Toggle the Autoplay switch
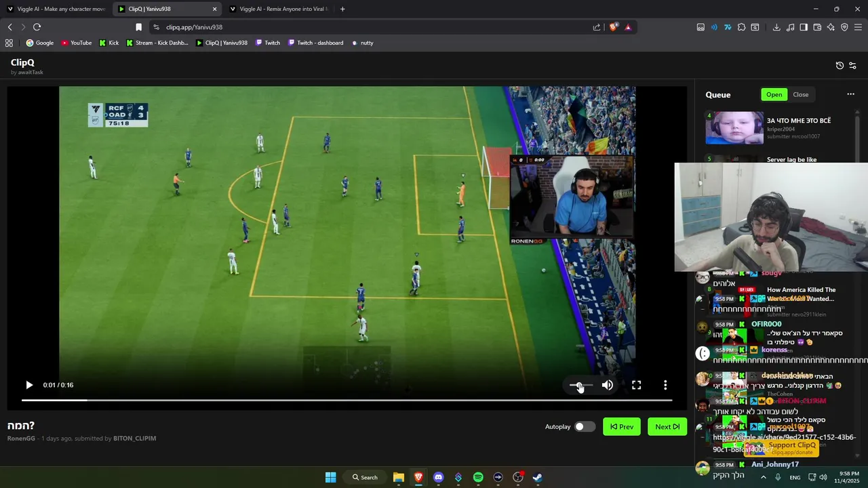The image size is (868, 488). (x=585, y=426)
